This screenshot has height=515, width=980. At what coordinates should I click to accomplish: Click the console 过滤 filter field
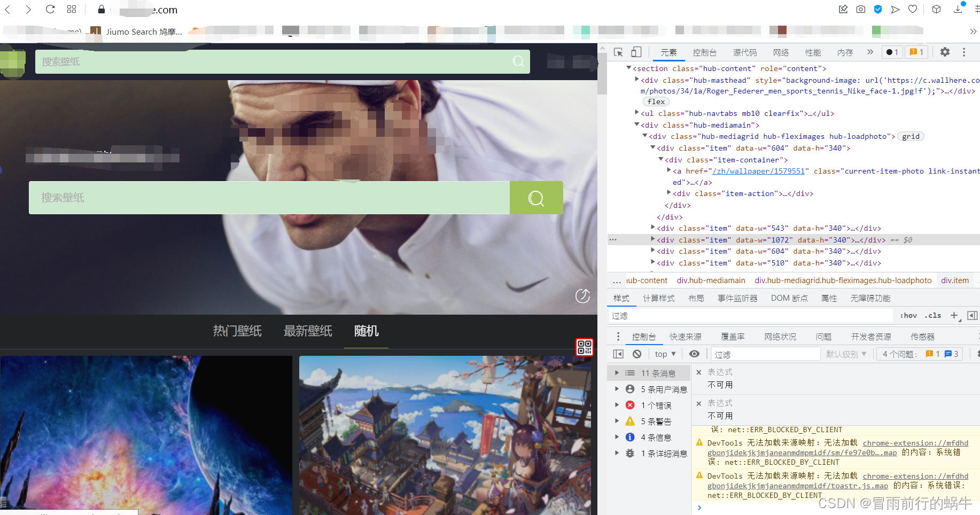tap(766, 354)
